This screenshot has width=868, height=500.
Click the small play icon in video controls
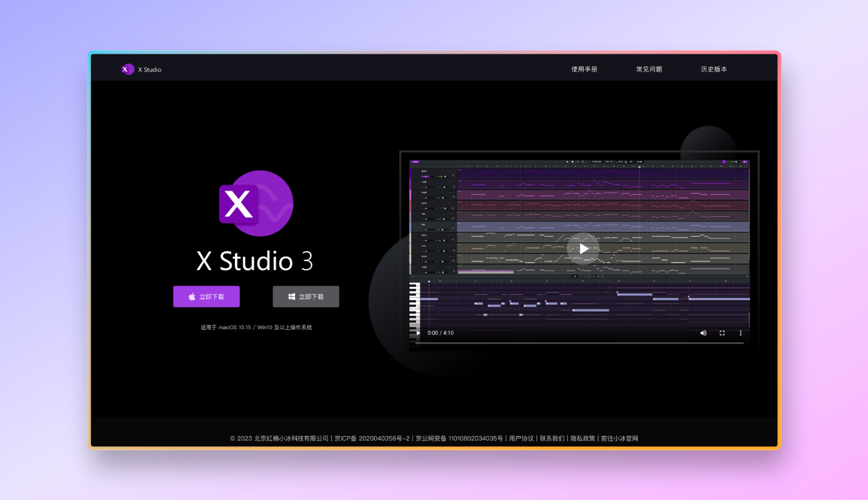[418, 333]
